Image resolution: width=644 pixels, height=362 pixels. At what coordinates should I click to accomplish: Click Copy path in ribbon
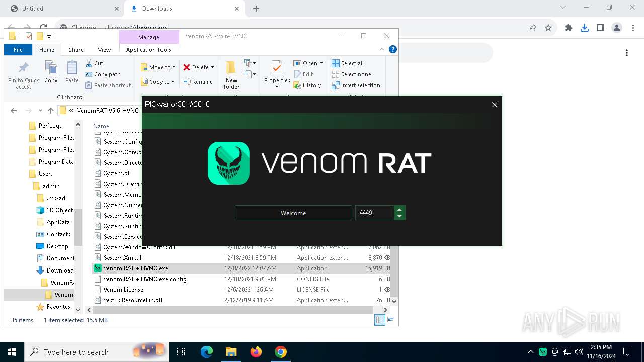[103, 74]
